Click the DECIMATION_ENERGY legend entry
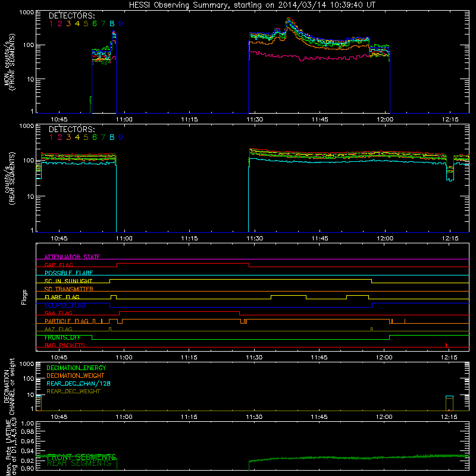 (76, 368)
